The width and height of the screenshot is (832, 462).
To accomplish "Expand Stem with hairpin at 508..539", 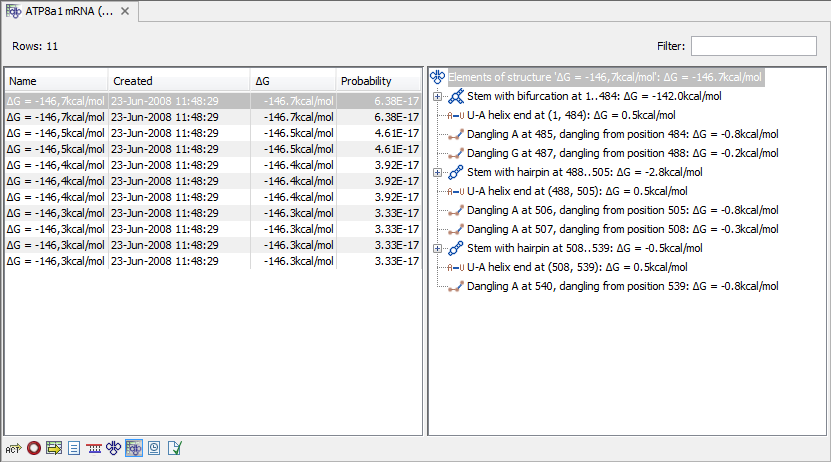I will (x=438, y=248).
